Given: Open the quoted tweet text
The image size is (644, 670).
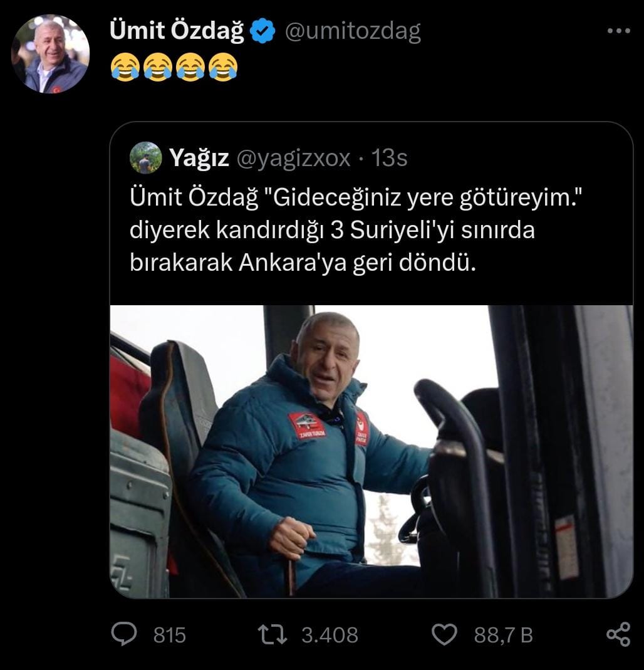Looking at the screenshot, I should (356, 230).
